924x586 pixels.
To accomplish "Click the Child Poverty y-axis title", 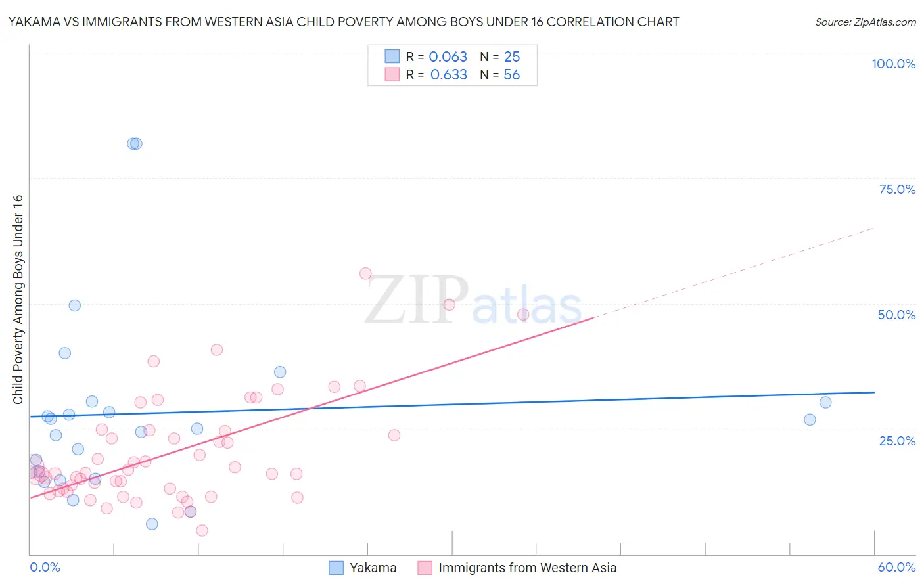I will click(x=18, y=300).
